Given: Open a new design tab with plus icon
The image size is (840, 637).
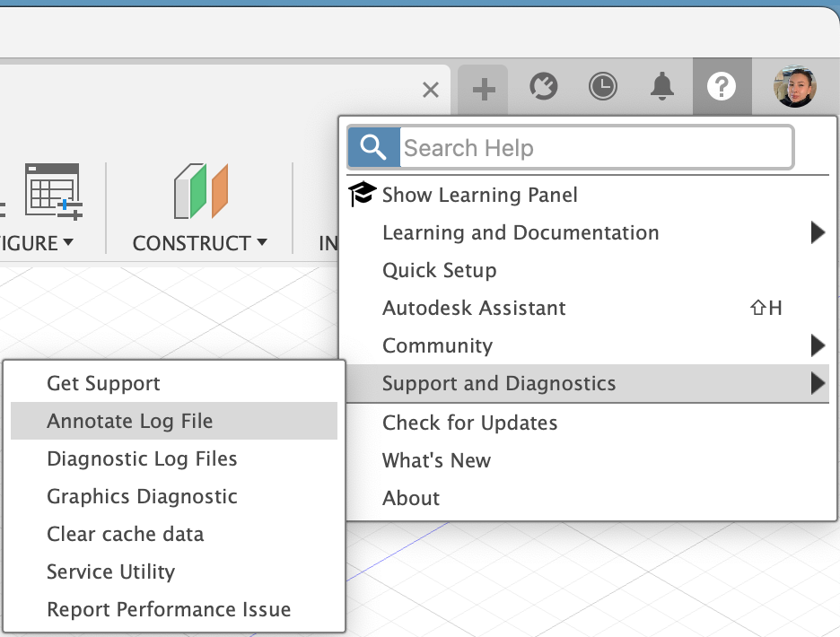Looking at the screenshot, I should pos(483,87).
